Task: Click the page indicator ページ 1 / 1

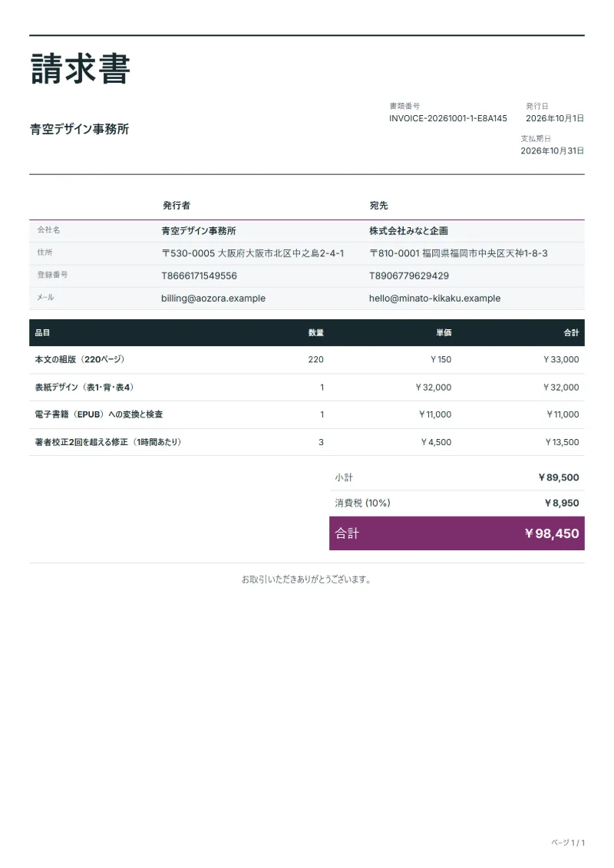Action: (x=568, y=843)
